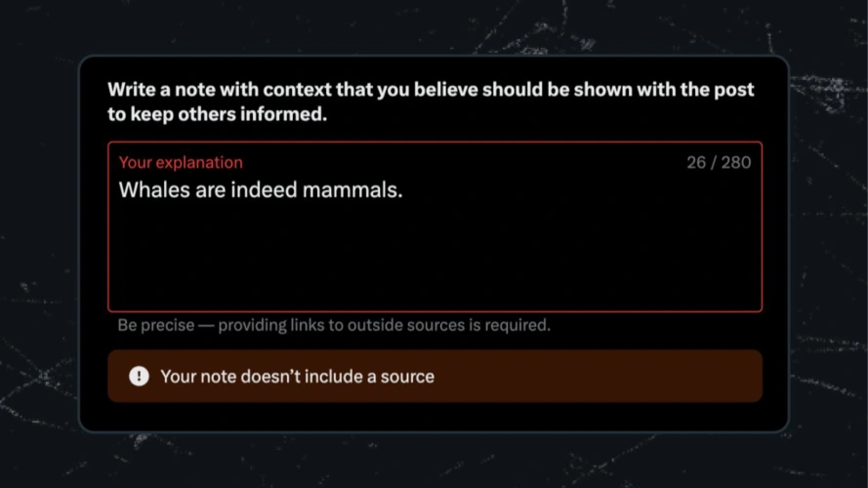Image resolution: width=868 pixels, height=488 pixels.
Task: Click the "Be precise" hint text
Action: coord(155,325)
